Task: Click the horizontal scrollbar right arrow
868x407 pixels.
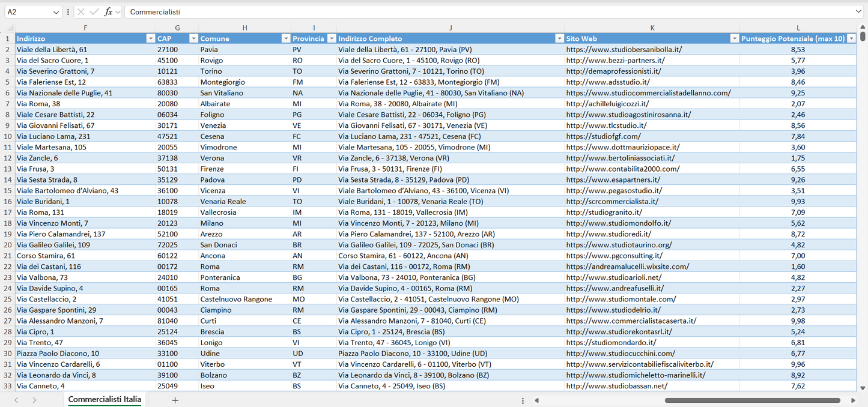Action: (854, 399)
